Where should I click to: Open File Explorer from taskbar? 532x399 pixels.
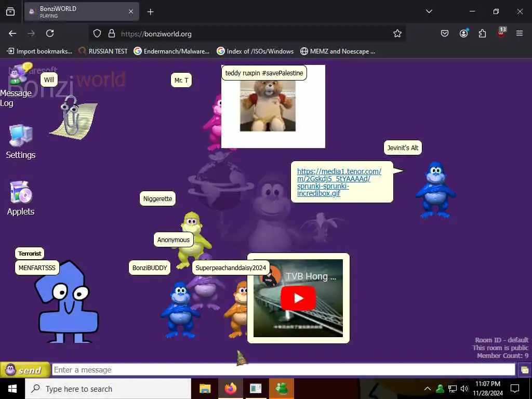click(x=205, y=389)
